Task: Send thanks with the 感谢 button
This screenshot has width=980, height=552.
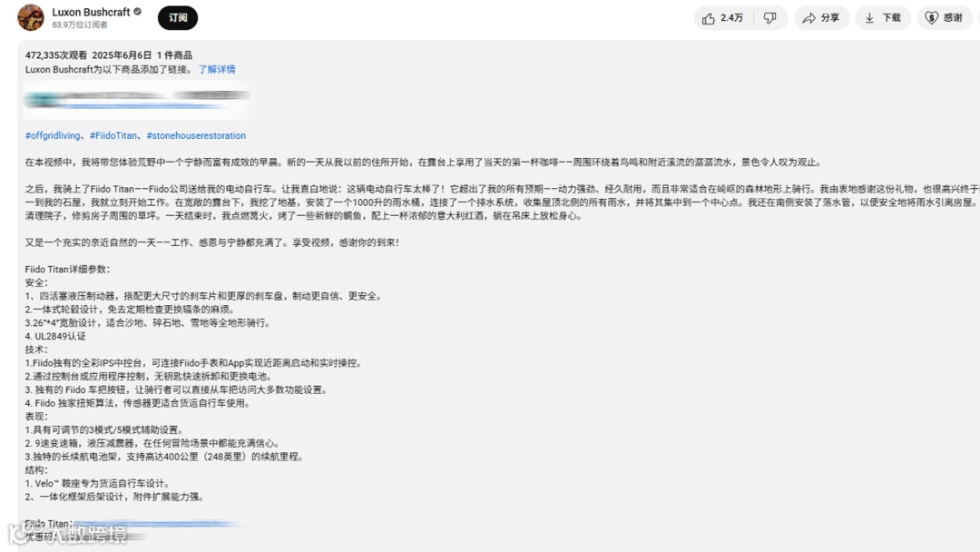Action: click(945, 18)
